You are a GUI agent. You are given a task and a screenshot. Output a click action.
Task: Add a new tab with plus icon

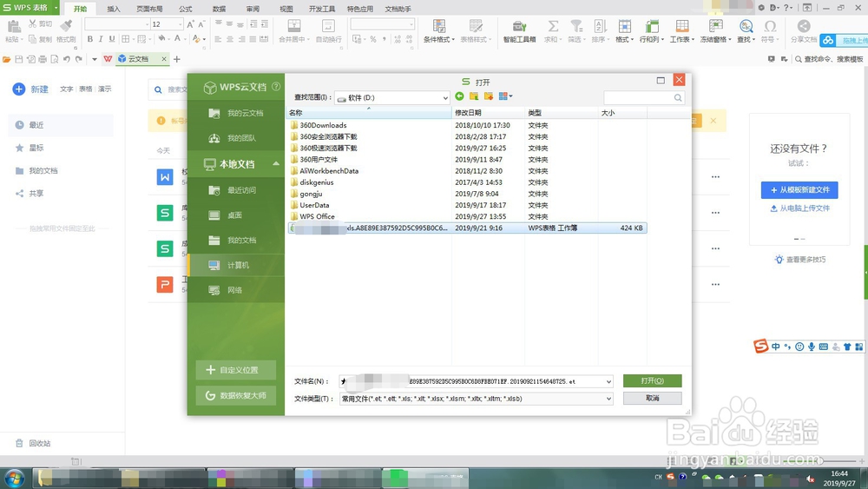(x=176, y=59)
